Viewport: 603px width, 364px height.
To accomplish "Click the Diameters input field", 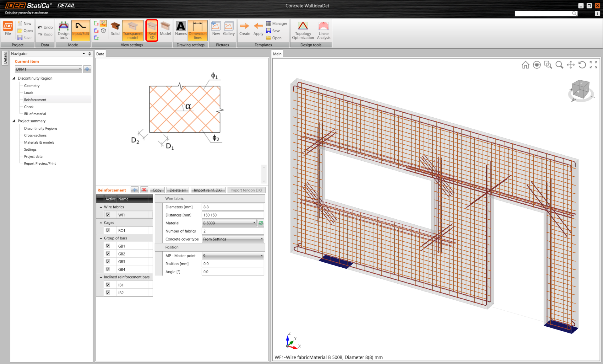I will 232,207.
